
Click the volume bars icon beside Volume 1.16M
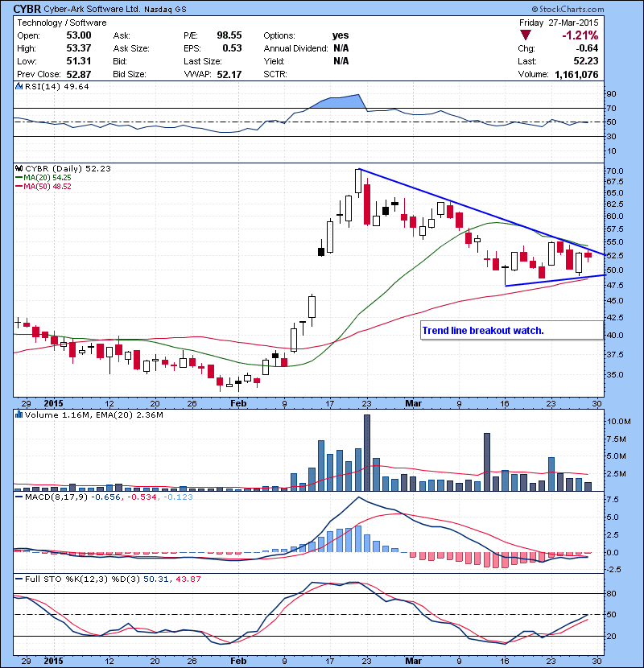tap(19, 414)
